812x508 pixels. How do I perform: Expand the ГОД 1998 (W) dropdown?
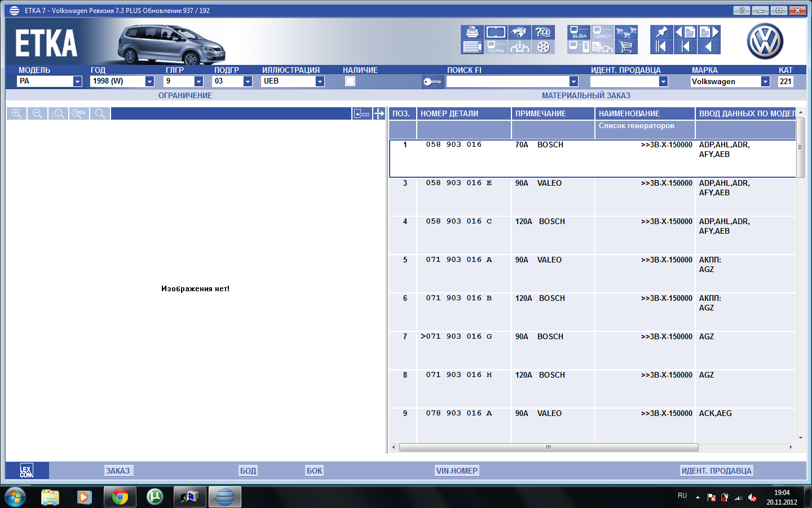(x=149, y=81)
